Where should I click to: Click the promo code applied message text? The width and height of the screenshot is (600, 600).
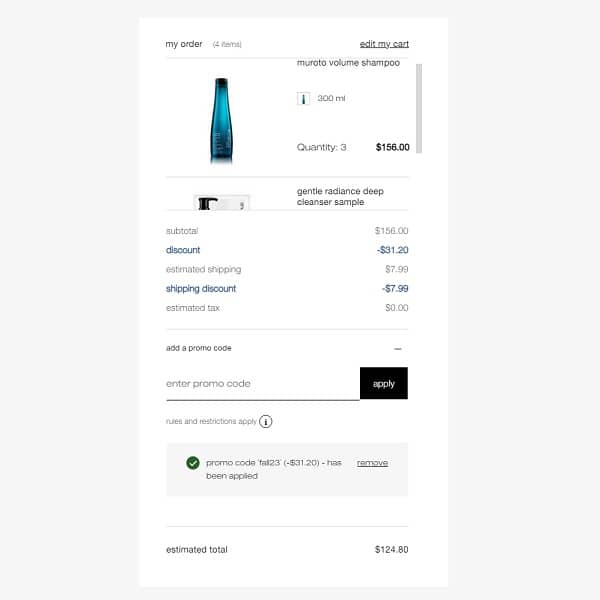tap(274, 469)
